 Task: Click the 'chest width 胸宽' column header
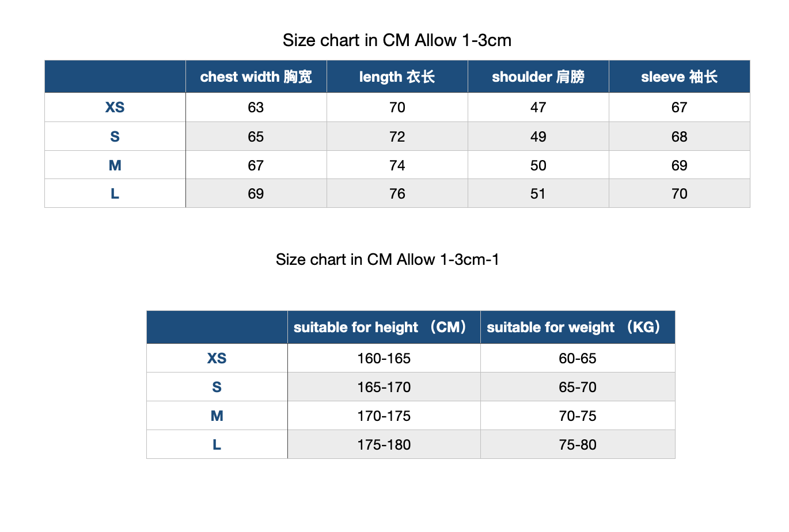(256, 77)
